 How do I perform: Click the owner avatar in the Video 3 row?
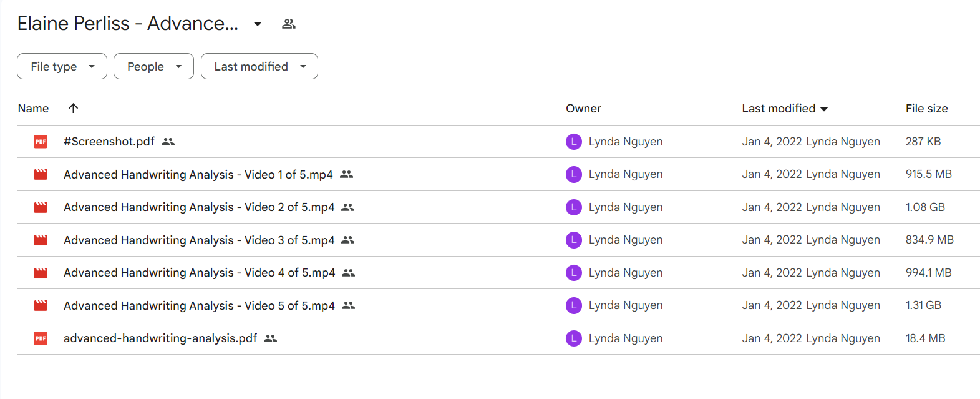tap(574, 240)
